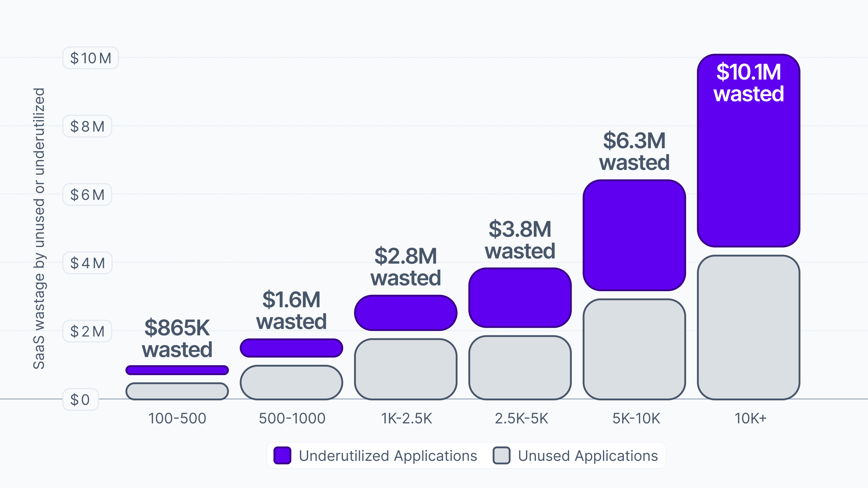Click the Unused Applications legend label
868x488 pixels.
[588, 456]
